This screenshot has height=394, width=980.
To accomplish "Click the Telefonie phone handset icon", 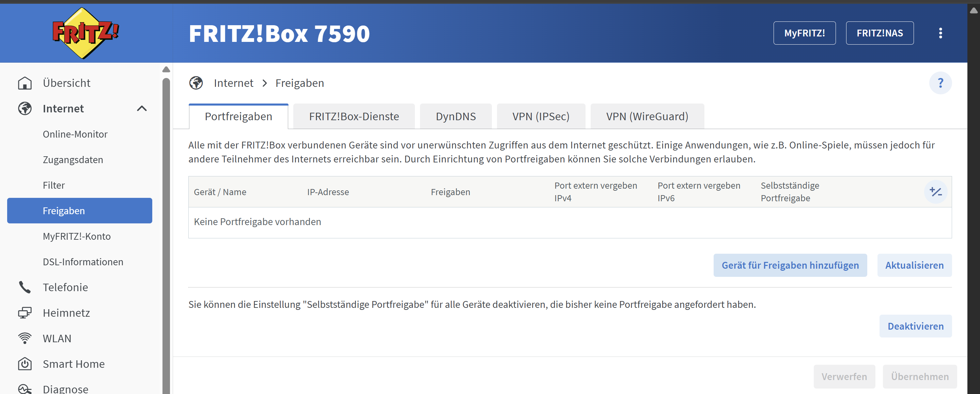I will click(x=25, y=287).
